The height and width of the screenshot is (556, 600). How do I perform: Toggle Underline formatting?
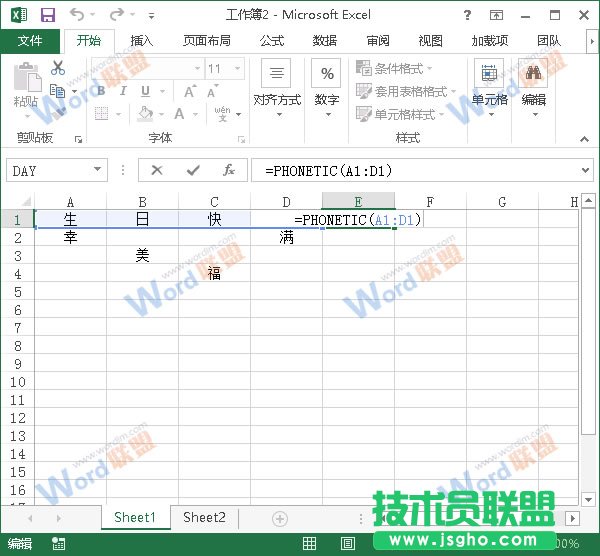pos(145,91)
